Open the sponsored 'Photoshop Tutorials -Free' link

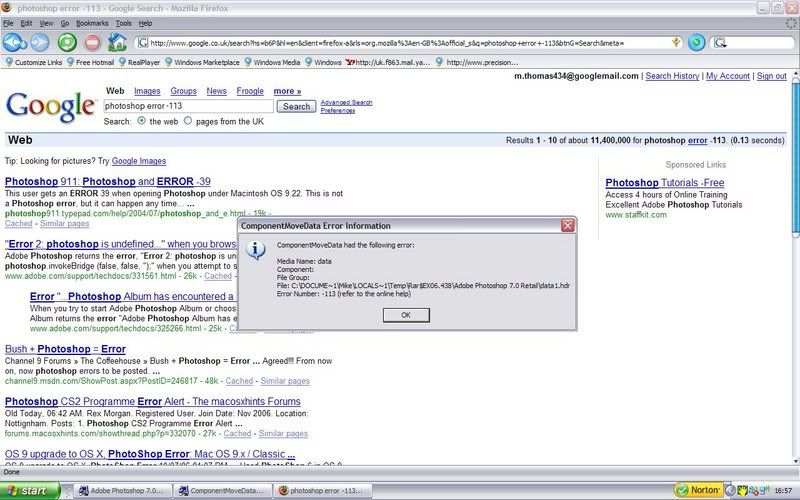click(x=665, y=183)
